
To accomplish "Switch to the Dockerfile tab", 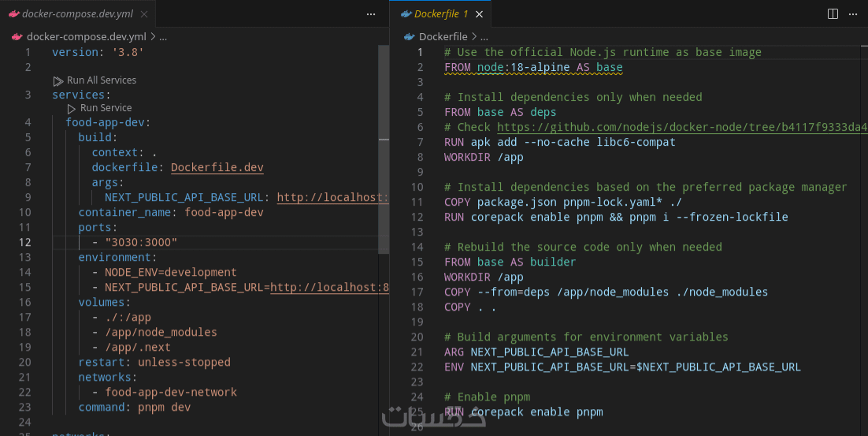I will tap(440, 14).
